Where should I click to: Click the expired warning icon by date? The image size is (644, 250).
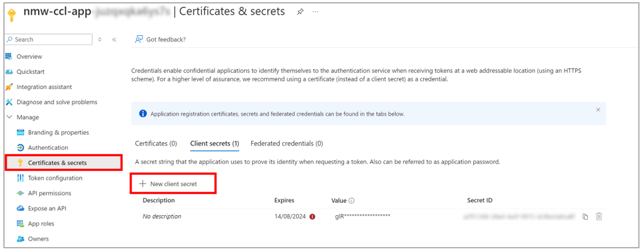tap(312, 216)
